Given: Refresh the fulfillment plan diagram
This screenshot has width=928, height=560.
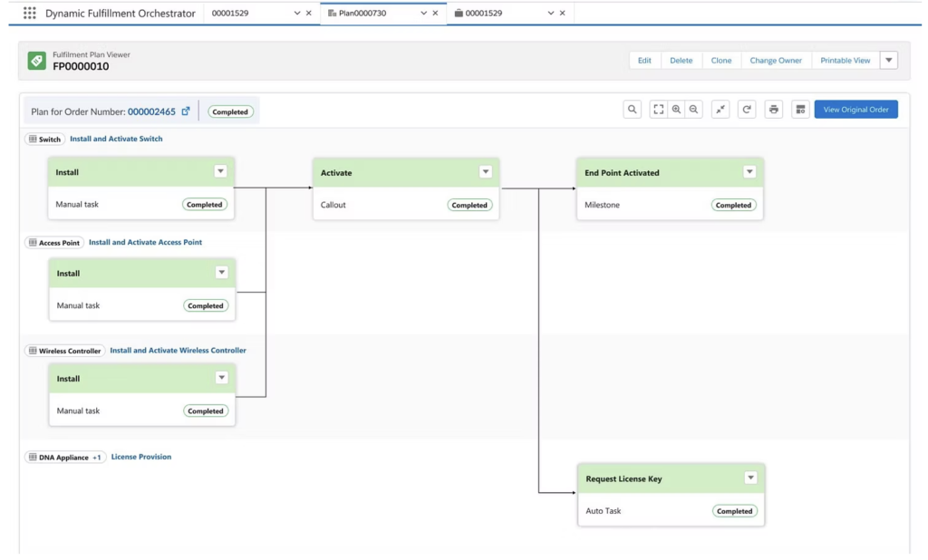Looking at the screenshot, I should point(747,109).
